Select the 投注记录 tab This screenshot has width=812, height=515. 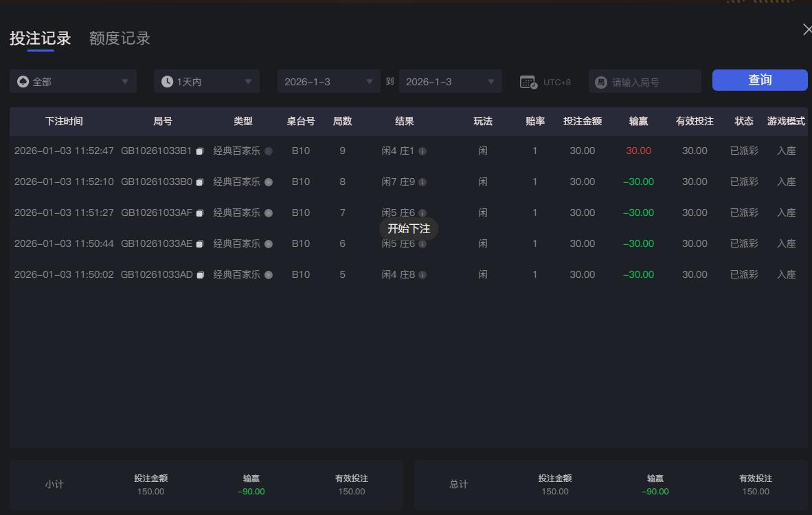coord(38,39)
